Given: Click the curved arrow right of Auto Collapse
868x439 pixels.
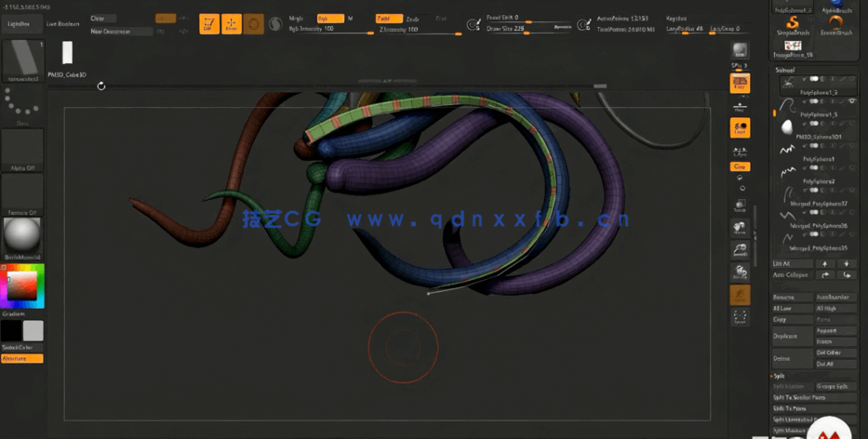Looking at the screenshot, I should (825, 274).
